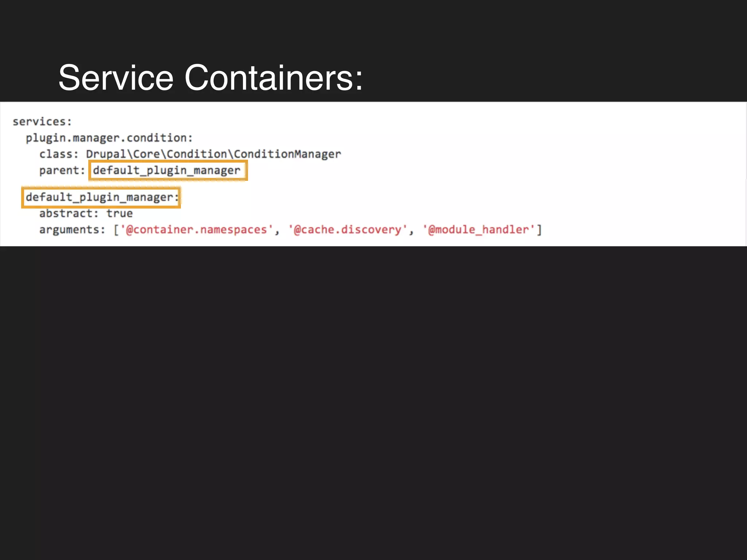This screenshot has width=747, height=560.
Task: Click the 'arguments:' key label
Action: [x=72, y=230]
